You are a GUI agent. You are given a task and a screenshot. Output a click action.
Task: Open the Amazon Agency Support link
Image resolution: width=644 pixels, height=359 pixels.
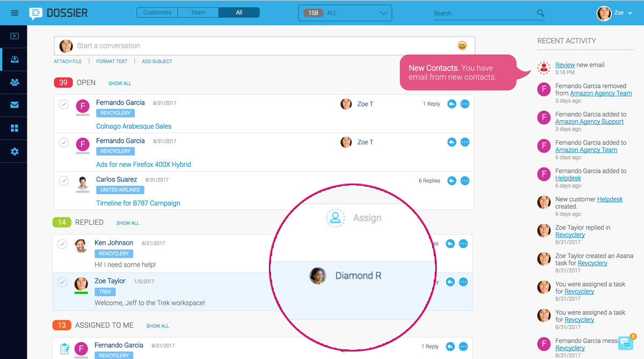point(589,122)
